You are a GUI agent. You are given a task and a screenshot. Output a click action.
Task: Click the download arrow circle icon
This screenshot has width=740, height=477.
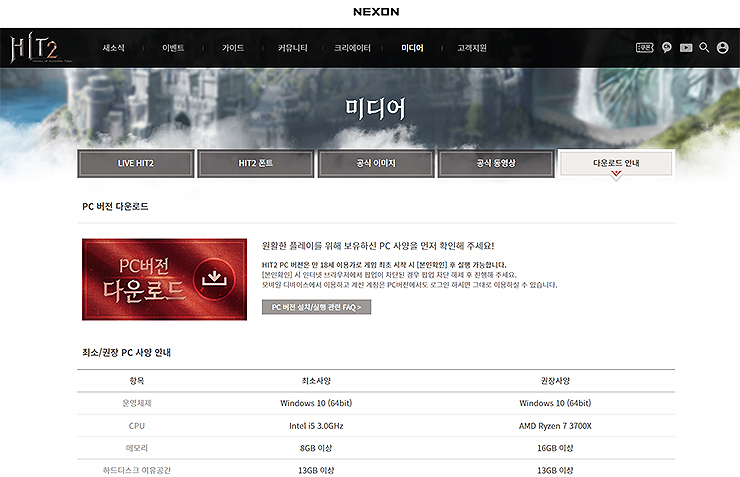click(x=214, y=278)
